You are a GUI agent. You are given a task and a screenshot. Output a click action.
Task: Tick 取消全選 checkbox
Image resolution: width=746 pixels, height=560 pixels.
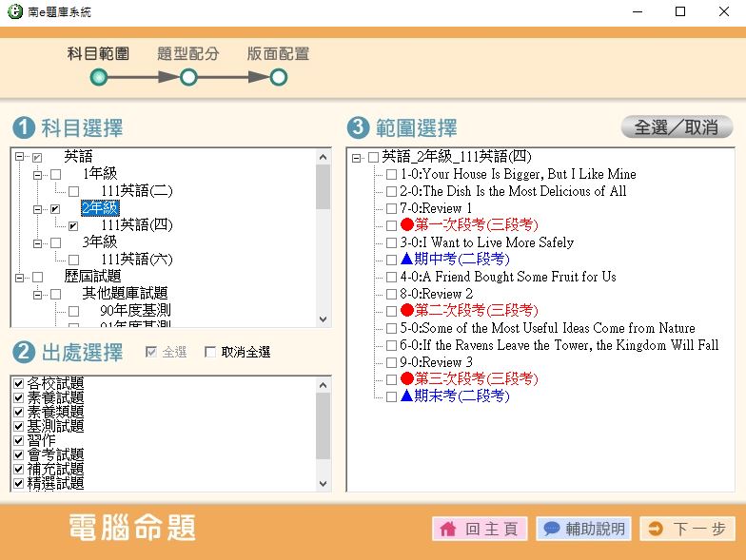209,352
